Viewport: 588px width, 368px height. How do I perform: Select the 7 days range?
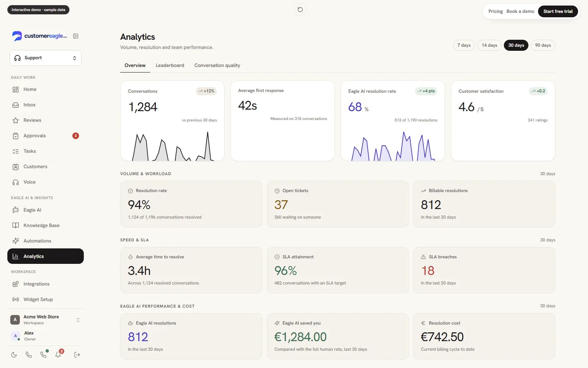[x=464, y=45]
